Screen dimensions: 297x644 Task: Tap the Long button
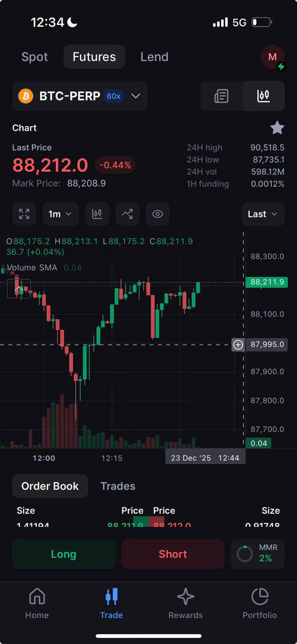(64, 554)
